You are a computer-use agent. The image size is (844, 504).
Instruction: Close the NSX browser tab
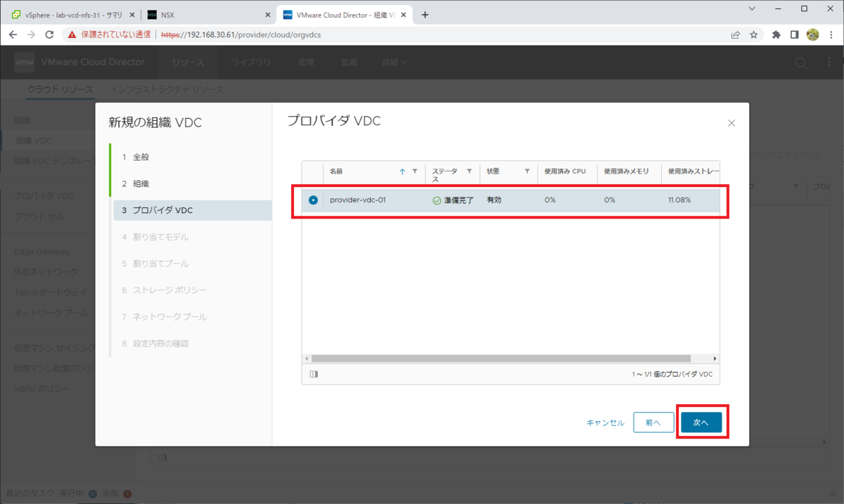pyautogui.click(x=267, y=15)
